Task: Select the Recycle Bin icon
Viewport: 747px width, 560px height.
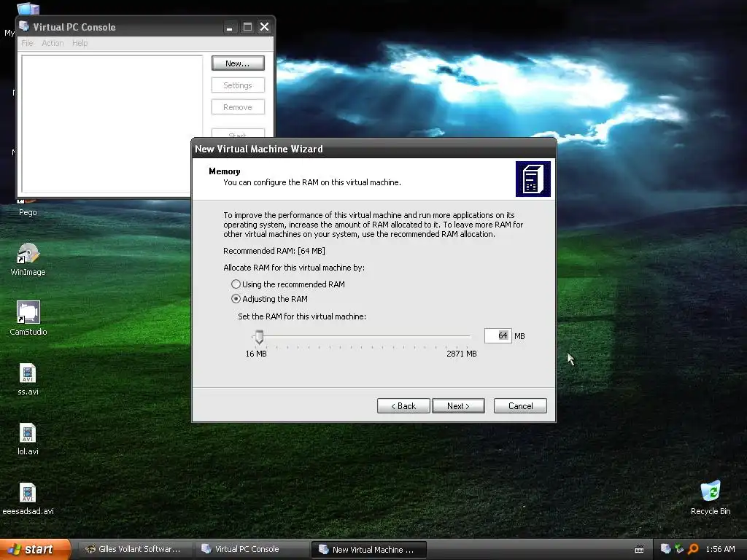Action: (711, 497)
